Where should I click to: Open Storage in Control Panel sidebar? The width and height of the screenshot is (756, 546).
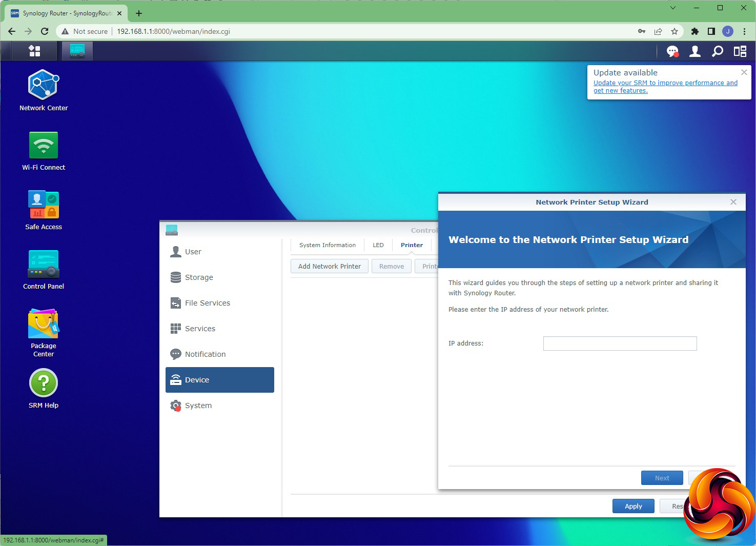[220, 277]
